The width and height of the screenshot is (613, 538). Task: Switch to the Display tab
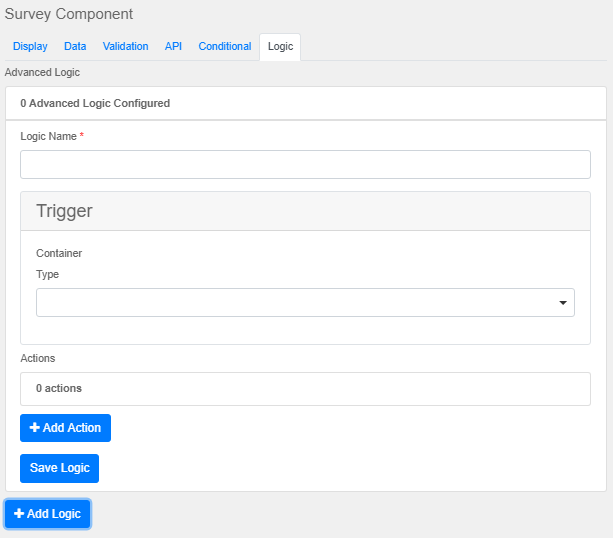pos(30,47)
